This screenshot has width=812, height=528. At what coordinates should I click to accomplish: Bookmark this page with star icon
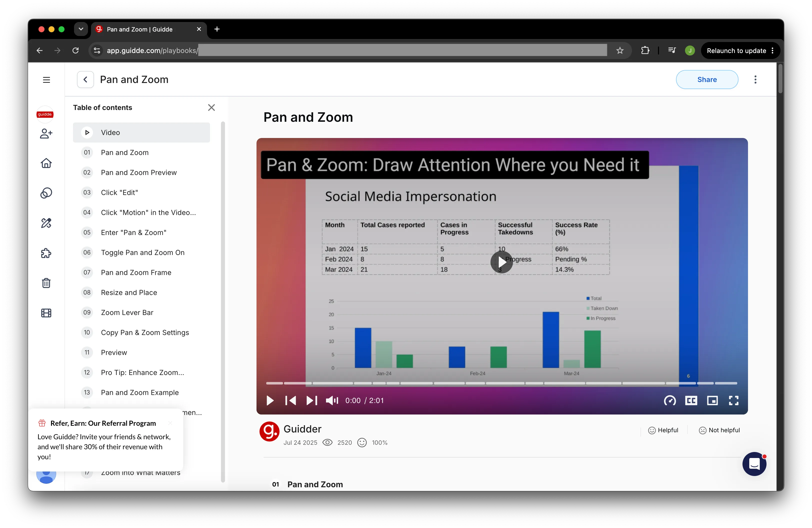coord(619,50)
